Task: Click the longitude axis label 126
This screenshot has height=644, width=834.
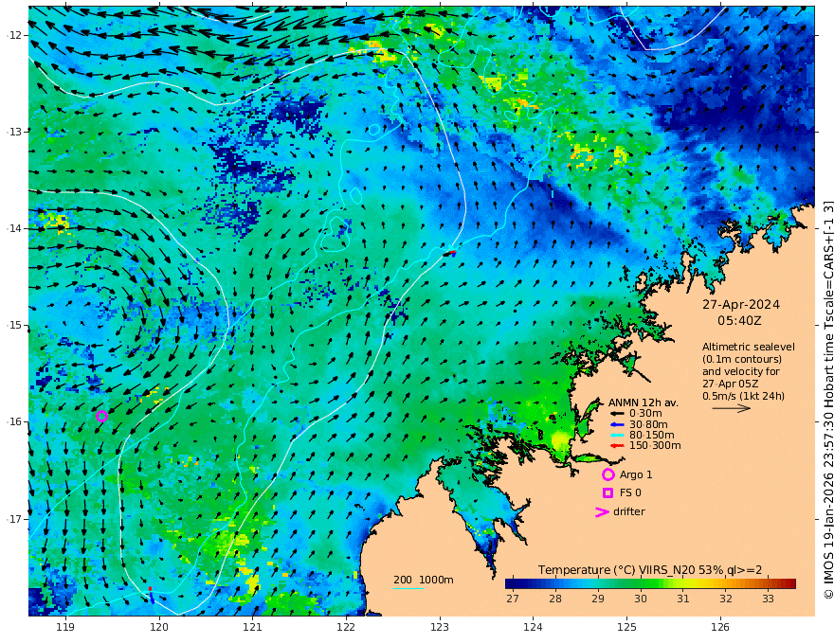Action: click(720, 627)
